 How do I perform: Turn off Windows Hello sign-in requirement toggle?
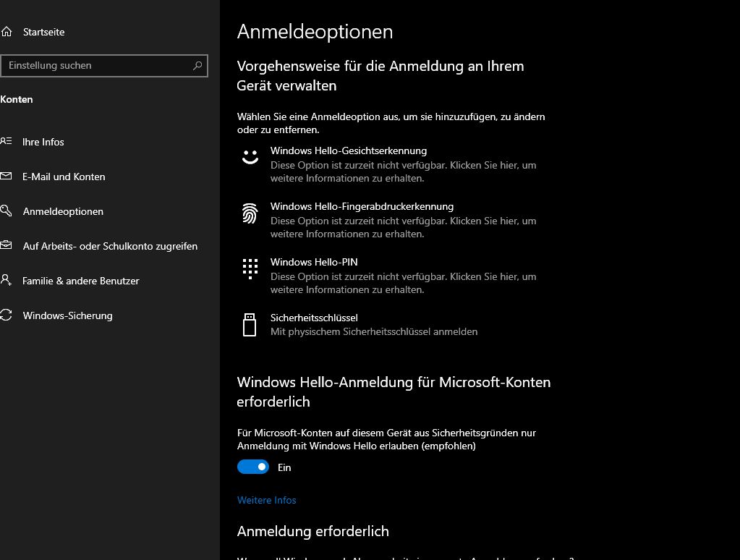tap(253, 467)
